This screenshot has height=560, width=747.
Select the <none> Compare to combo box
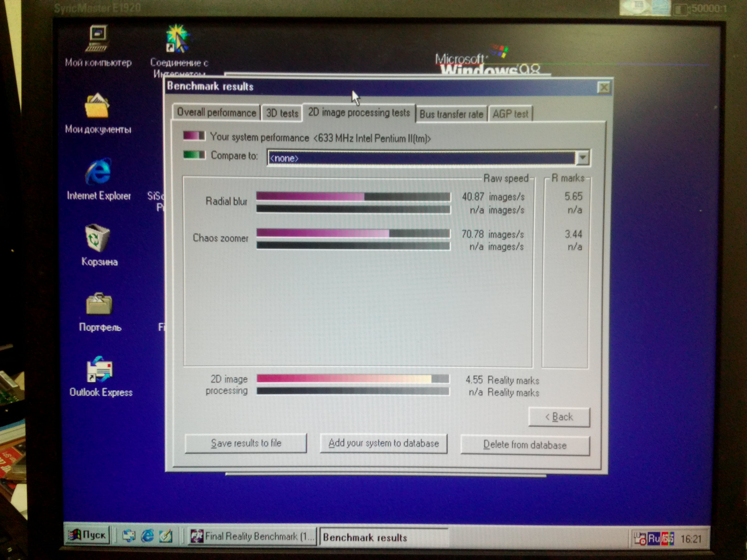click(420, 158)
